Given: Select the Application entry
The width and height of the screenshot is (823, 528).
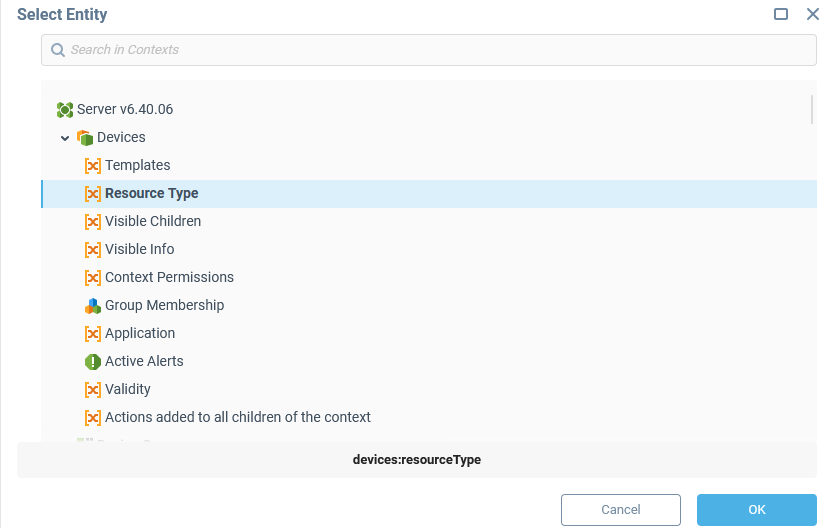Looking at the screenshot, I should point(140,334).
